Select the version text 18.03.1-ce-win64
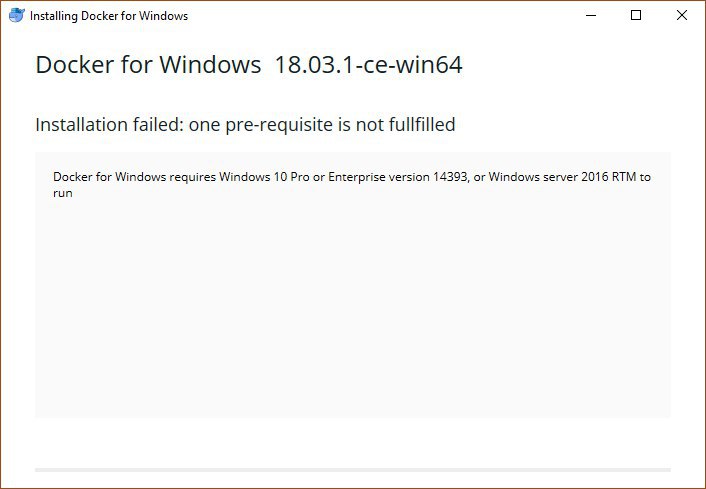The width and height of the screenshot is (706, 489). point(369,65)
